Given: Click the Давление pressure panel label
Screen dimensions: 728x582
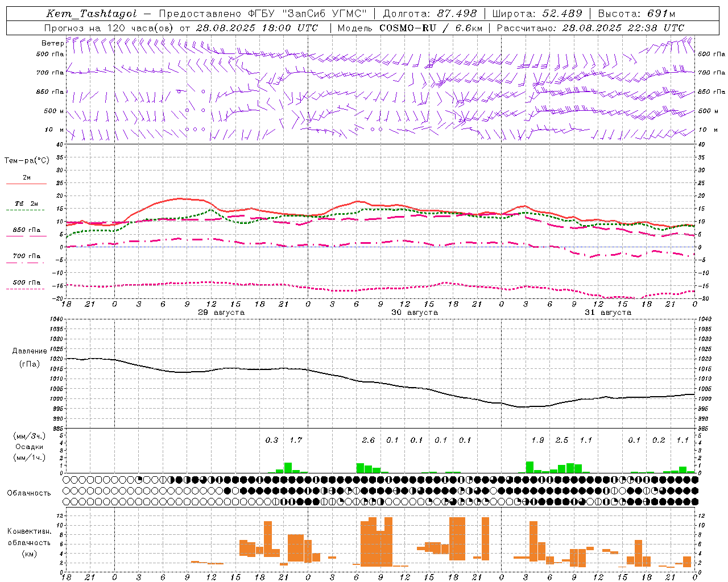Looking at the screenshot, I should click(x=30, y=351).
